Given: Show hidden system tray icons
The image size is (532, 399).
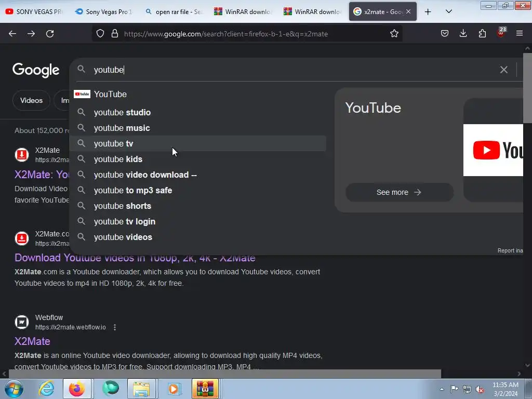Looking at the screenshot, I should (x=442, y=389).
